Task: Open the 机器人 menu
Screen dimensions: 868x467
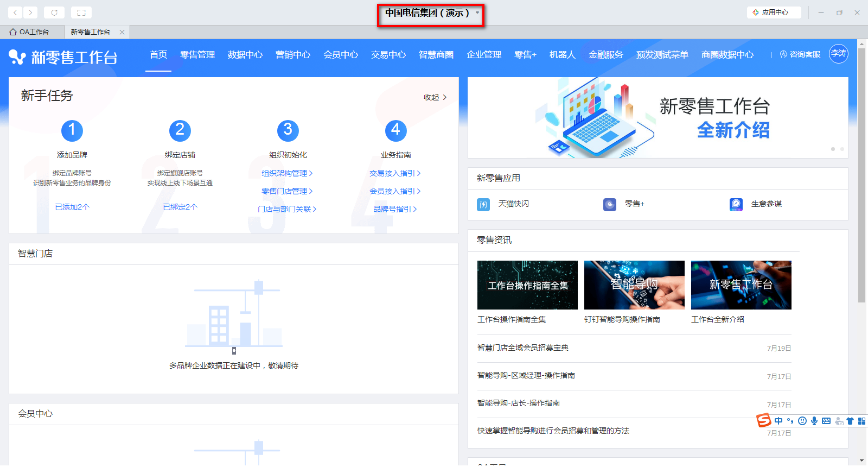Action: point(562,55)
